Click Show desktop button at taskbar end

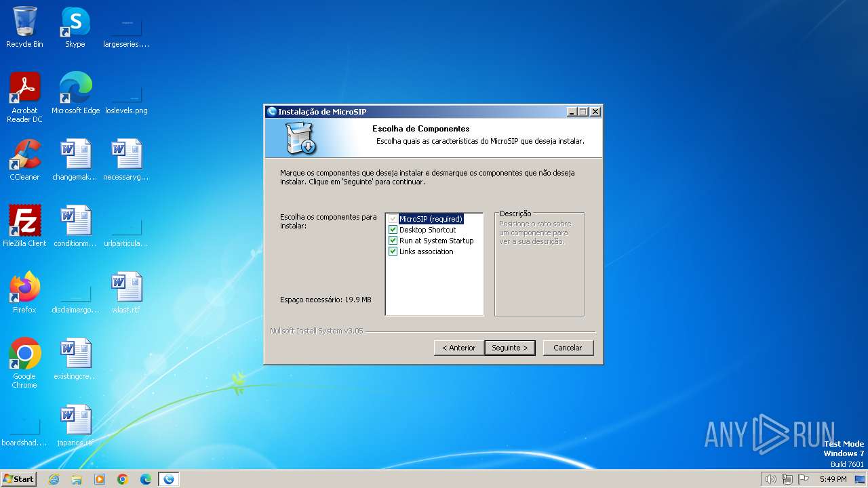click(860, 479)
